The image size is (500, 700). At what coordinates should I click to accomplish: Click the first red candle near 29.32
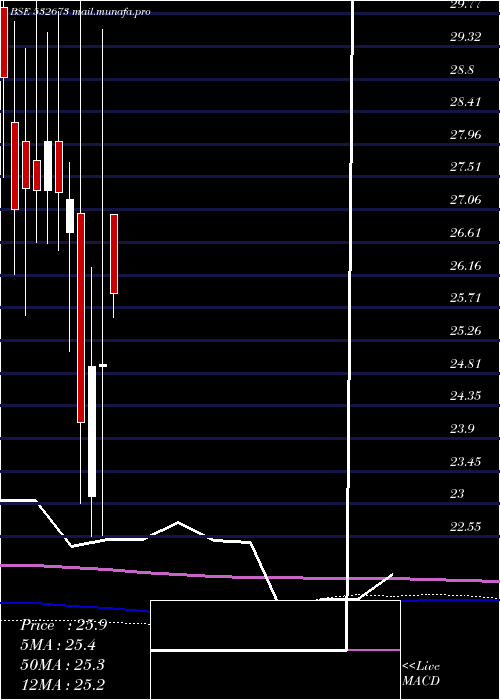point(4,43)
